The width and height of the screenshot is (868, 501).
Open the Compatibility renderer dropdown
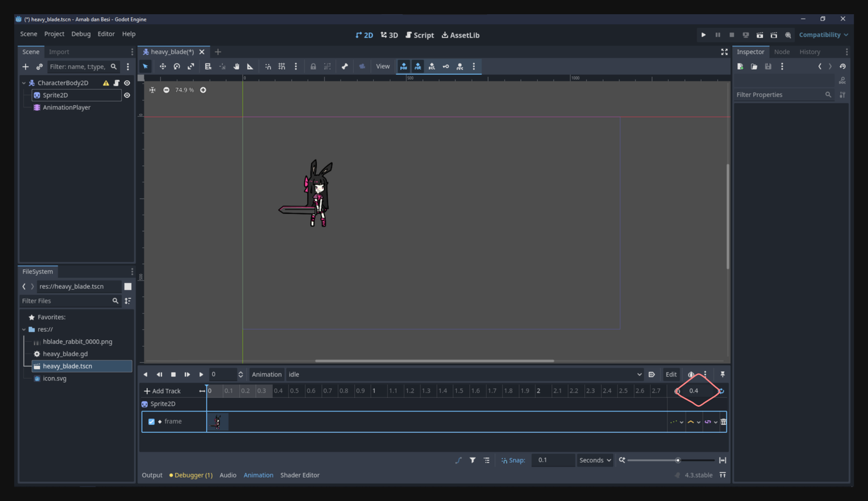click(x=823, y=35)
